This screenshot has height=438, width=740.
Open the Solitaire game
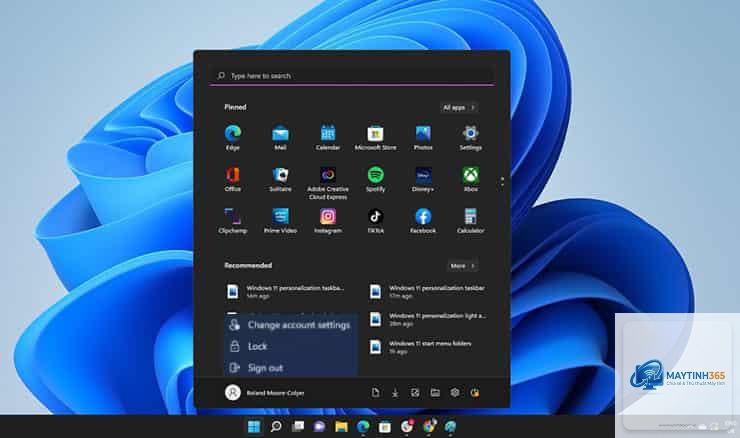click(280, 179)
